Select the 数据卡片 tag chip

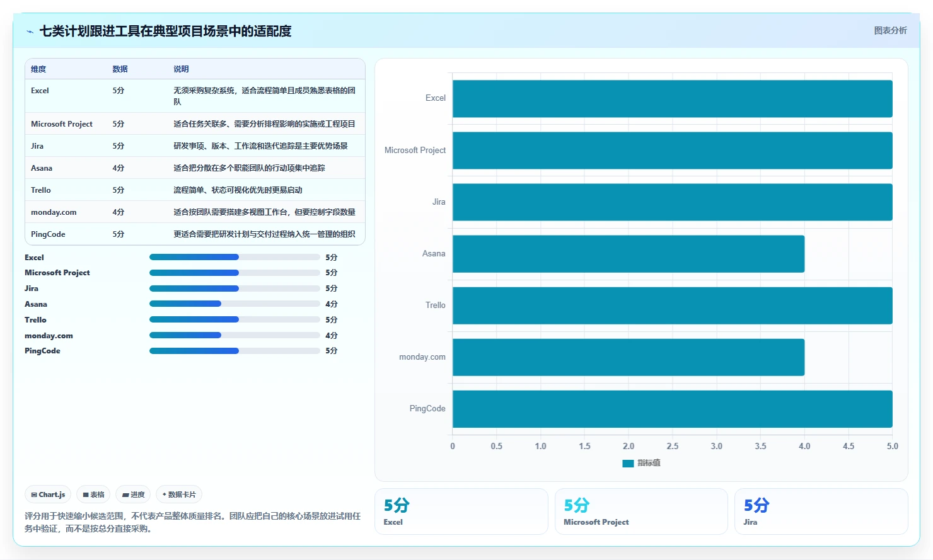click(x=179, y=494)
